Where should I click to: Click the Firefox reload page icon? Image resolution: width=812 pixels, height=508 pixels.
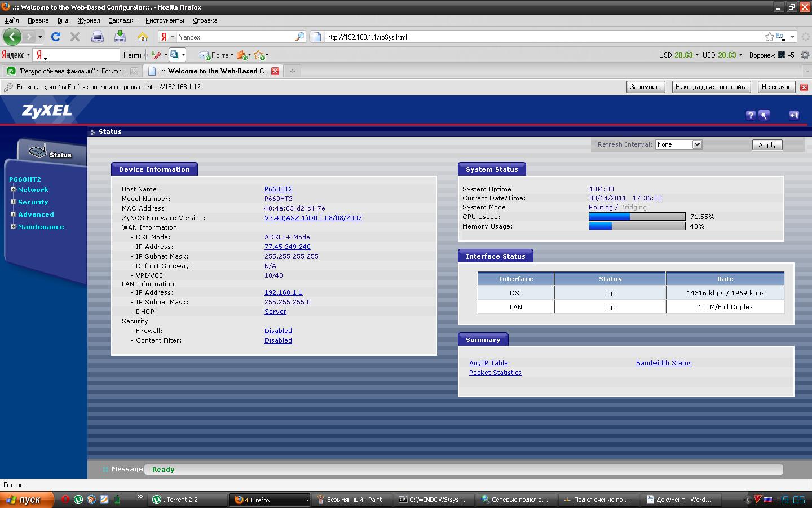55,37
